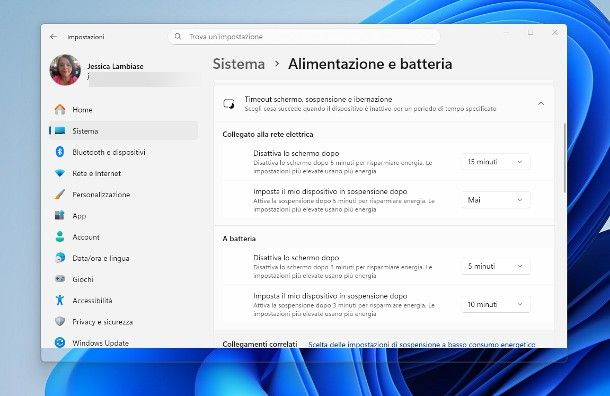Screen dimensions: 610x396
Task: Click the Sistema monitor icon
Action: tap(60, 131)
